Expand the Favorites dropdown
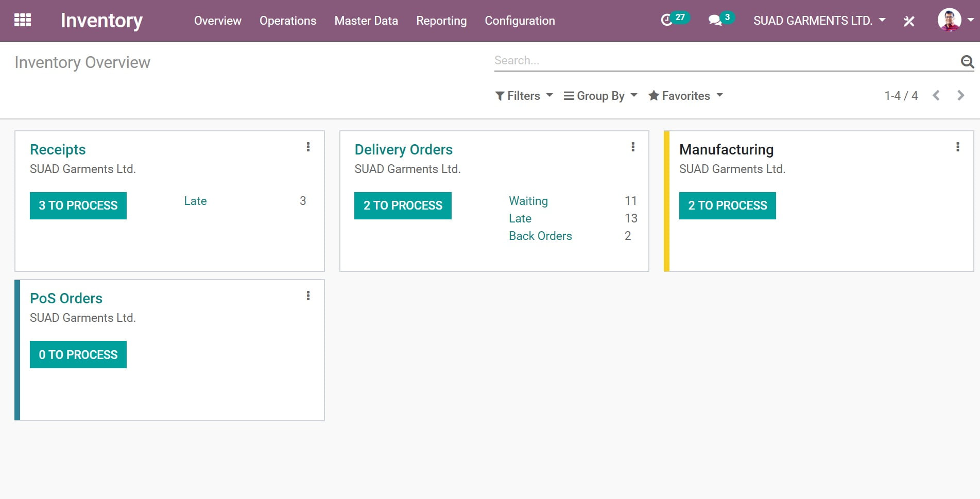 (685, 96)
